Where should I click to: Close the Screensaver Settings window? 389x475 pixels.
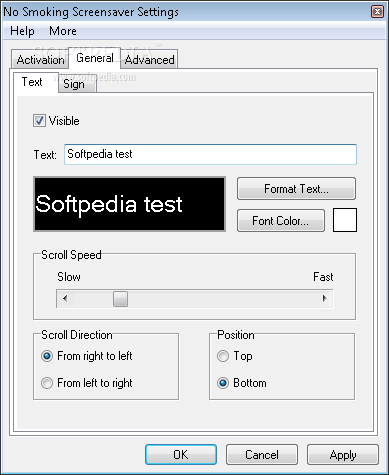tap(377, 12)
